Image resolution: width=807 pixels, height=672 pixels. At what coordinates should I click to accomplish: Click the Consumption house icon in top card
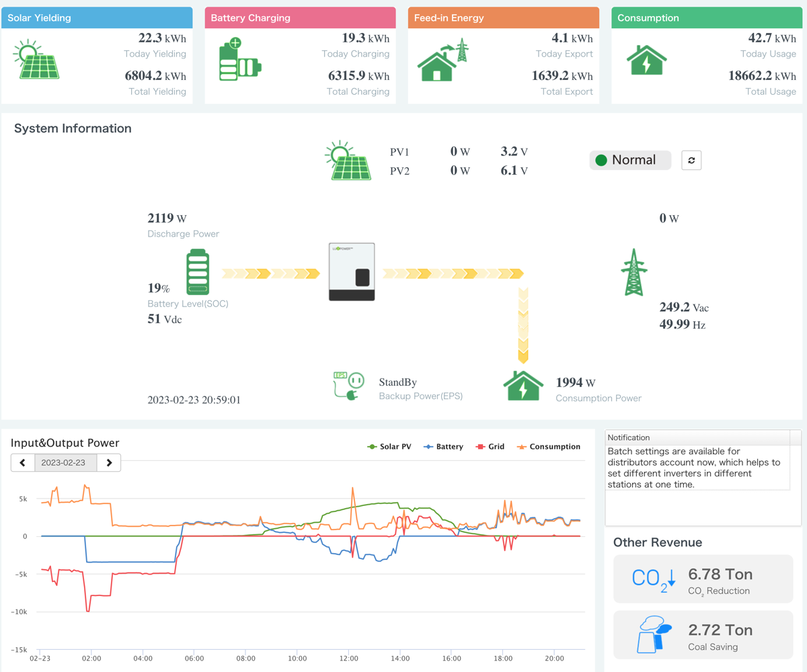tap(646, 60)
